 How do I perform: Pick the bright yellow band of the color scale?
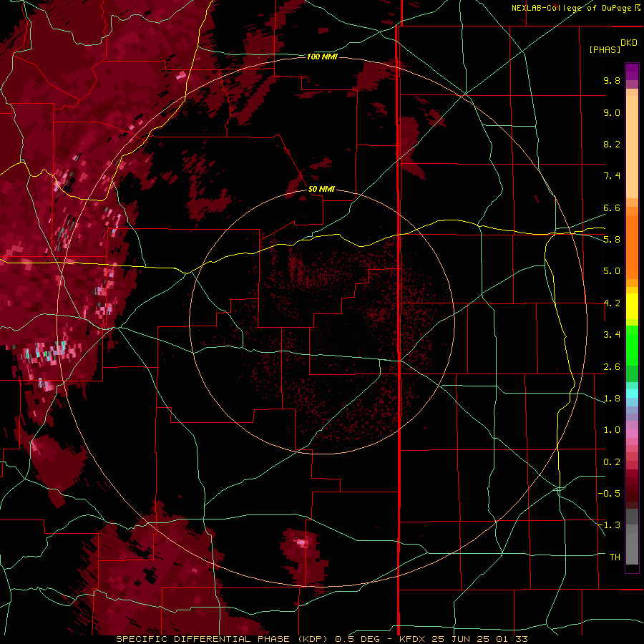coord(632,306)
